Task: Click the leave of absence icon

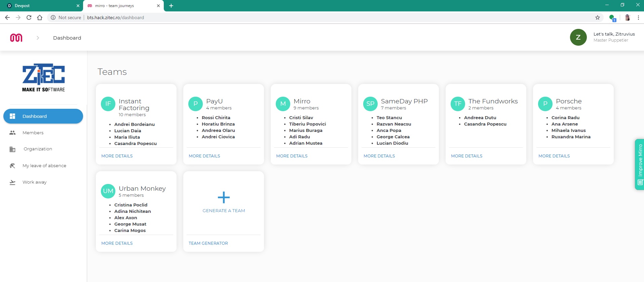Action: click(12, 166)
